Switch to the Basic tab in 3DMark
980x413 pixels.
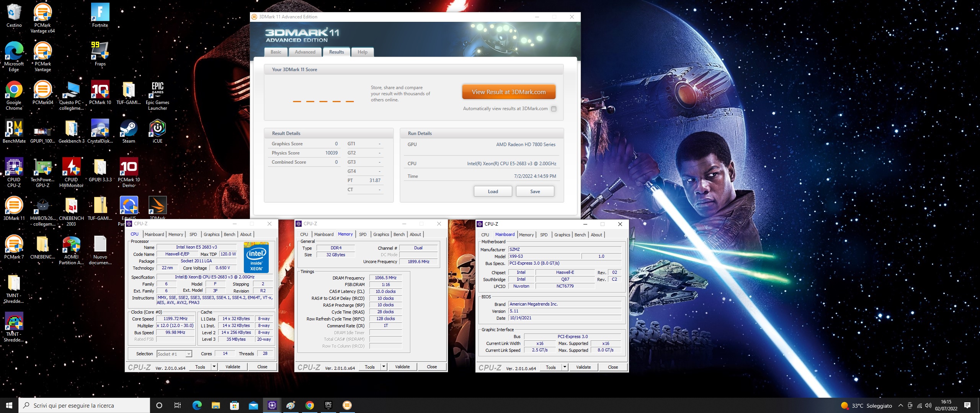pos(276,52)
